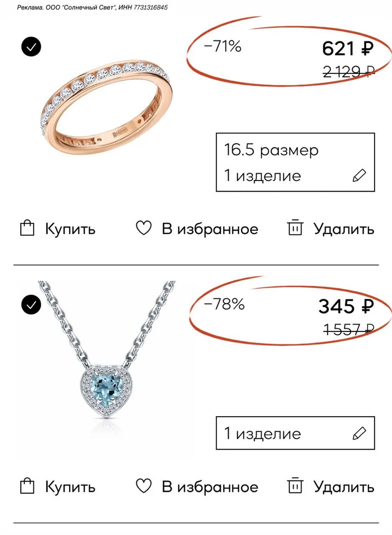Uncheck the rose gold ring item
Screen dimensions: 392x535
pos(31,47)
